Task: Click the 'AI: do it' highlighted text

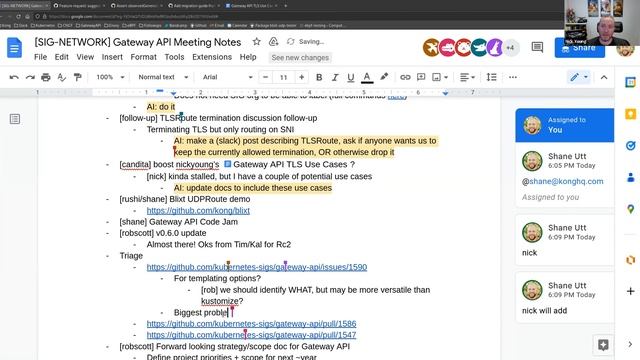Action: (x=161, y=107)
